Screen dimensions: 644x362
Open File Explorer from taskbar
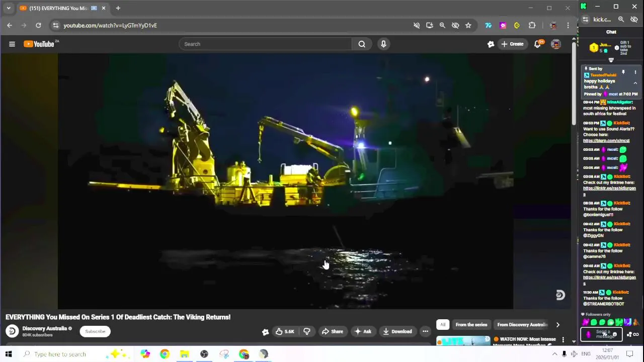[x=184, y=354]
